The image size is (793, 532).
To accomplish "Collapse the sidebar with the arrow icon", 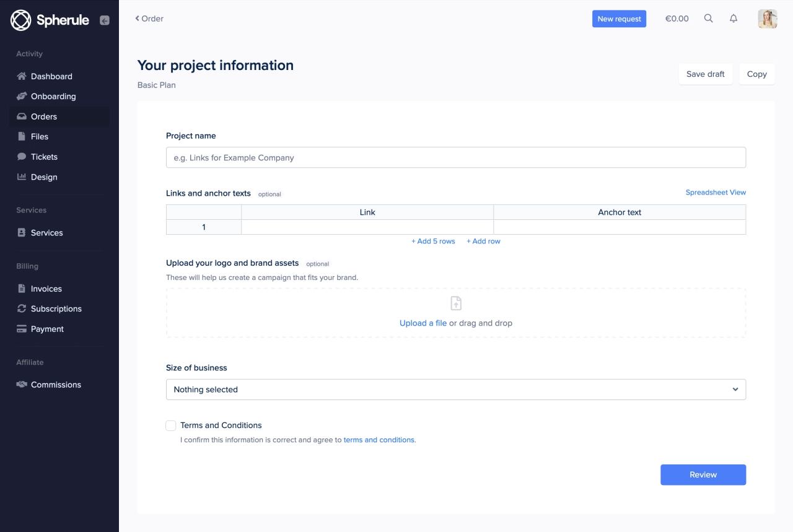I will (105, 20).
